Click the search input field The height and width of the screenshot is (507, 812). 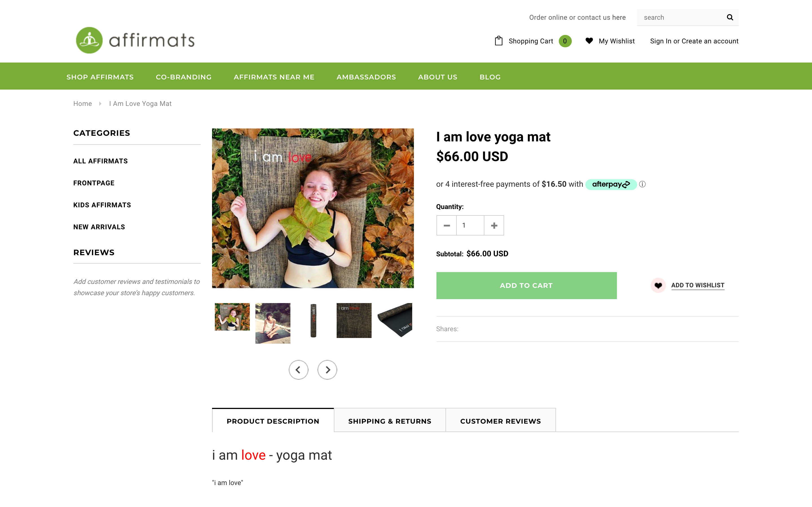[681, 17]
